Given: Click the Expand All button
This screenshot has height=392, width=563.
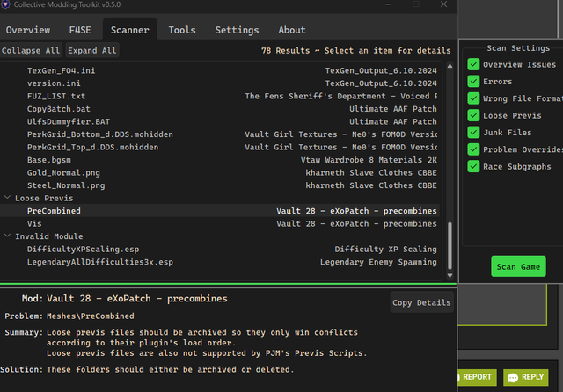Looking at the screenshot, I should (91, 51).
